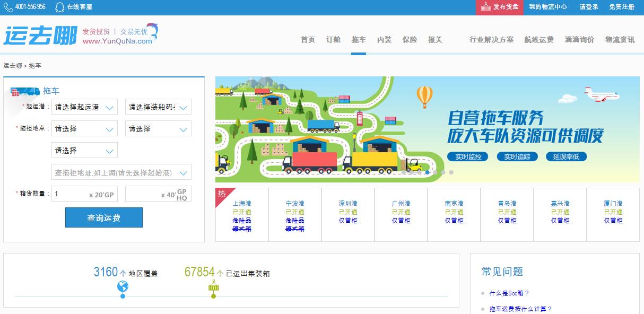Expand the address search dropdown for 拖柜地址
Image resolution: width=644 pixels, height=314 pixels.
point(121,172)
